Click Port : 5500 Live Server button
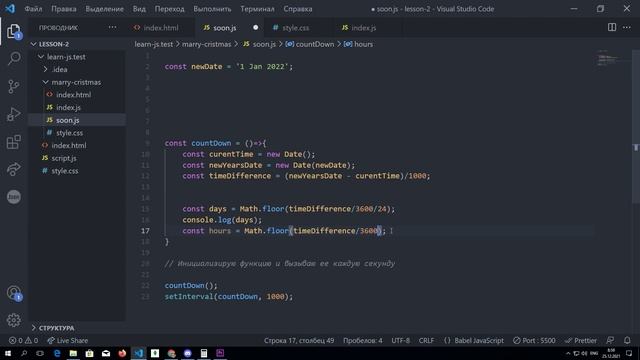The height and width of the screenshot is (360, 640). [534, 340]
